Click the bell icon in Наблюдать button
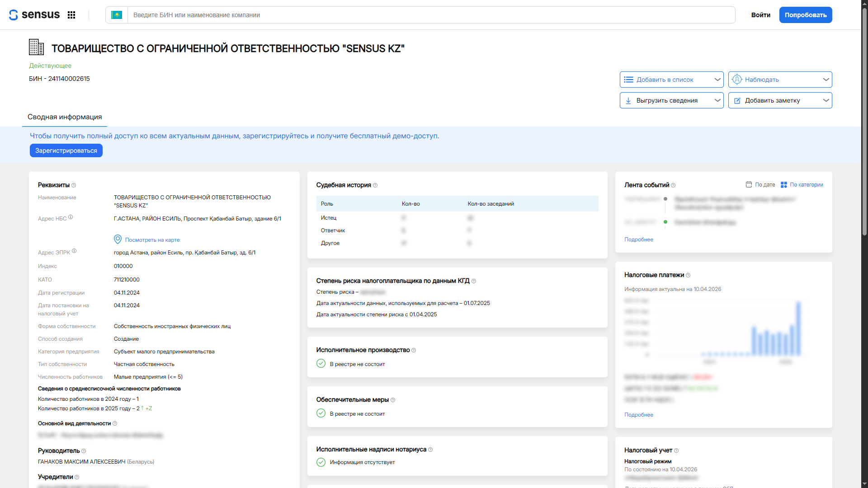The height and width of the screenshot is (488, 868). (737, 79)
